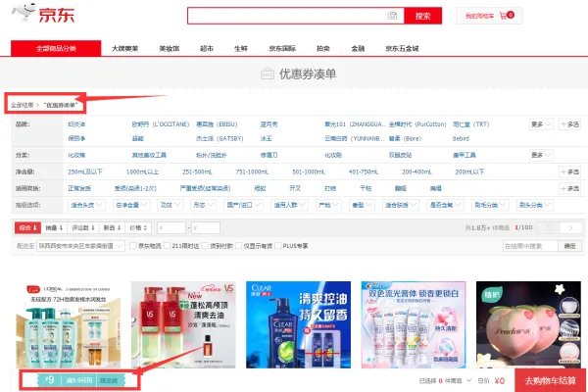The image size is (588, 392).
Task: Click 全部结果 breadcrumb link
Action: coord(22,105)
